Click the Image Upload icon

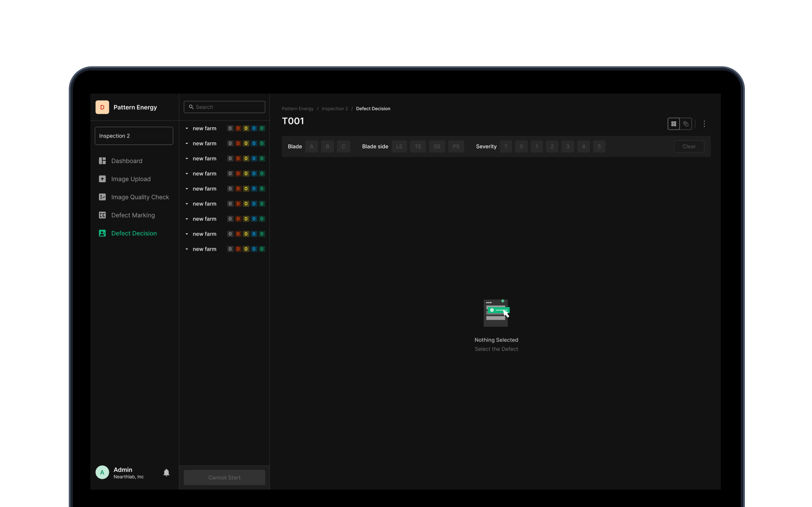102,179
